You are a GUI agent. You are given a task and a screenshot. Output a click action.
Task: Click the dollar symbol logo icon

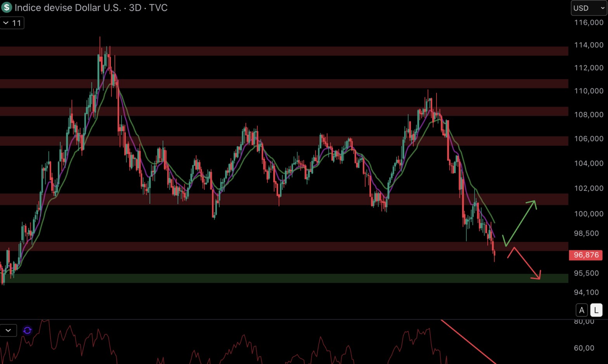click(7, 7)
